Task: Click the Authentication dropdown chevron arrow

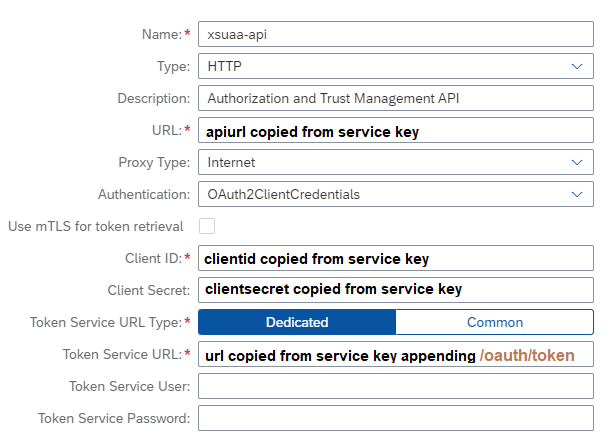Action: pos(577,194)
